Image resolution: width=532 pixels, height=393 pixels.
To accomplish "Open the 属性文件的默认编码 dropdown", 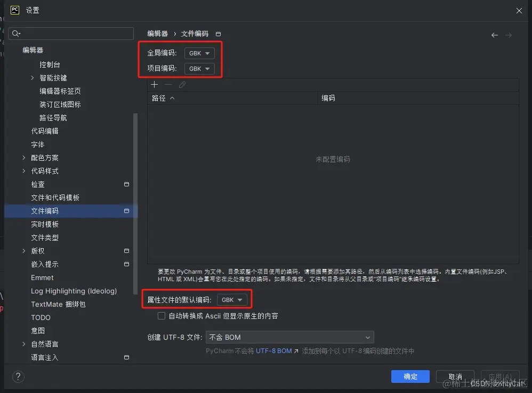I will [232, 299].
